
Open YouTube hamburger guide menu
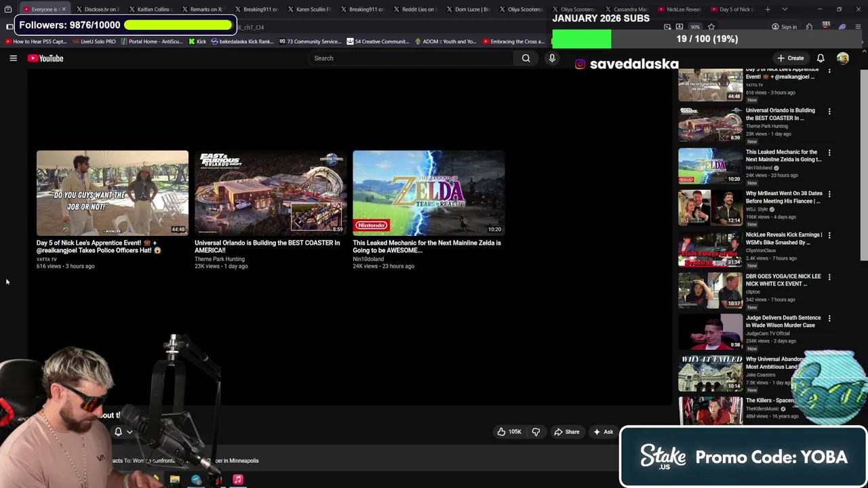pyautogui.click(x=13, y=58)
